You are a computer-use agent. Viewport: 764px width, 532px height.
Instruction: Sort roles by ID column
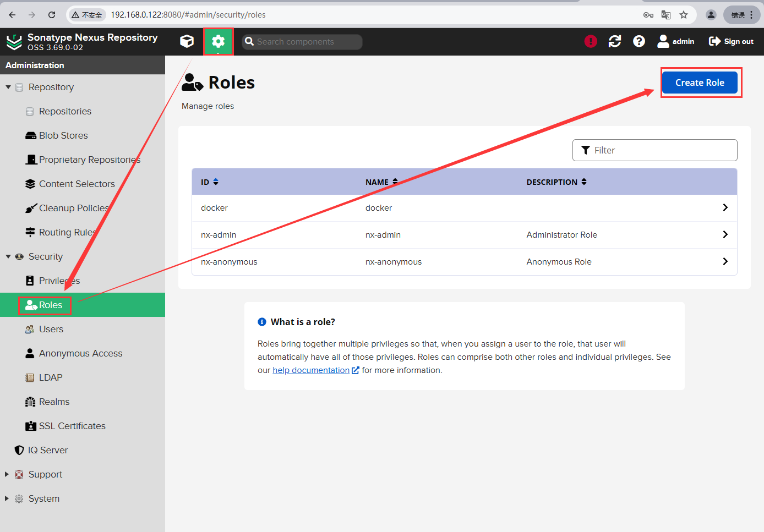click(210, 182)
